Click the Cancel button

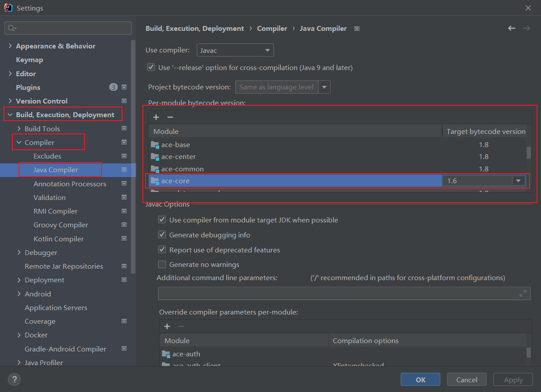click(x=467, y=380)
